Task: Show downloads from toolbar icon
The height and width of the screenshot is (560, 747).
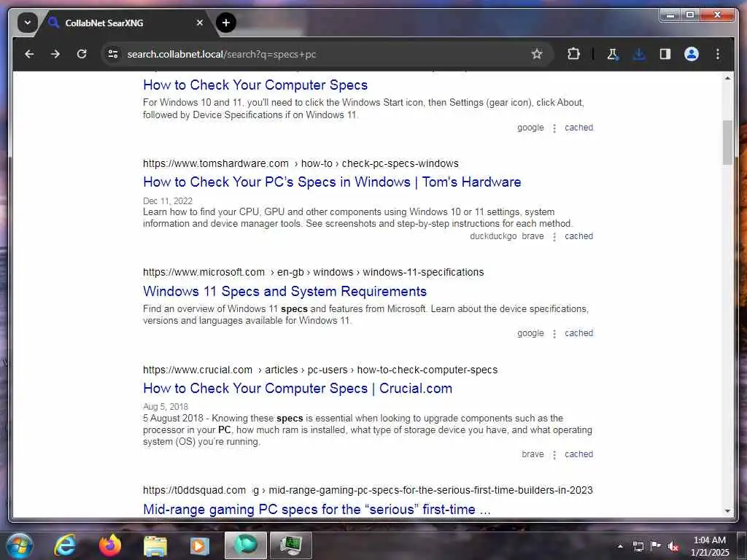Action: [639, 54]
